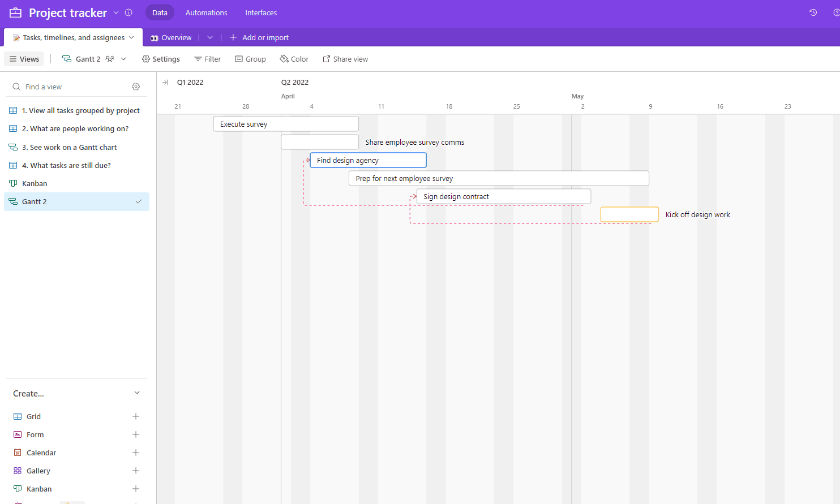Click Share view
The height and width of the screenshot is (504, 840).
(345, 59)
